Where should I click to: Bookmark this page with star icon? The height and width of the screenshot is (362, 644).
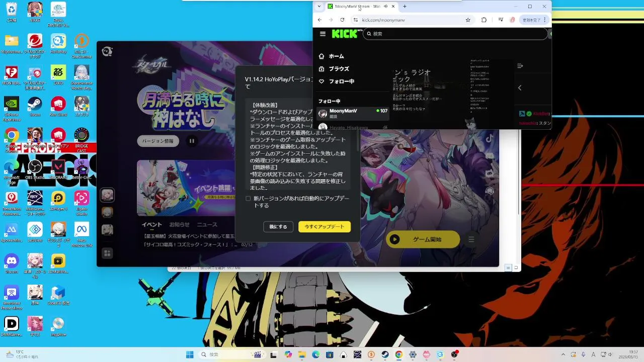(x=468, y=20)
